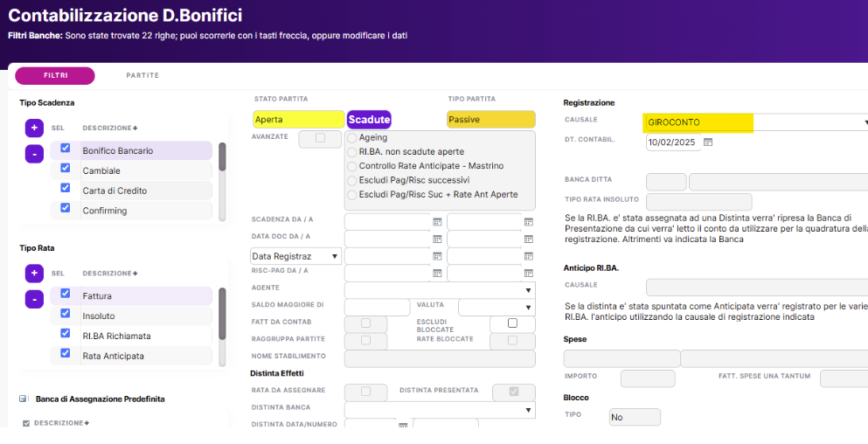Viewport: 868px width, 444px height.
Task: Click the minus button under Tipo Scadenza
Action: tap(34, 154)
